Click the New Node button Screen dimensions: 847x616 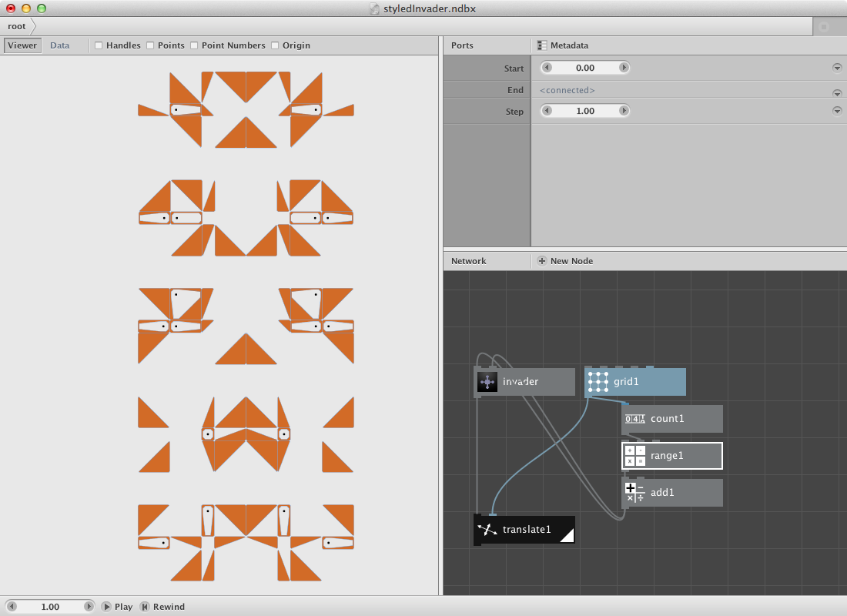pos(566,261)
